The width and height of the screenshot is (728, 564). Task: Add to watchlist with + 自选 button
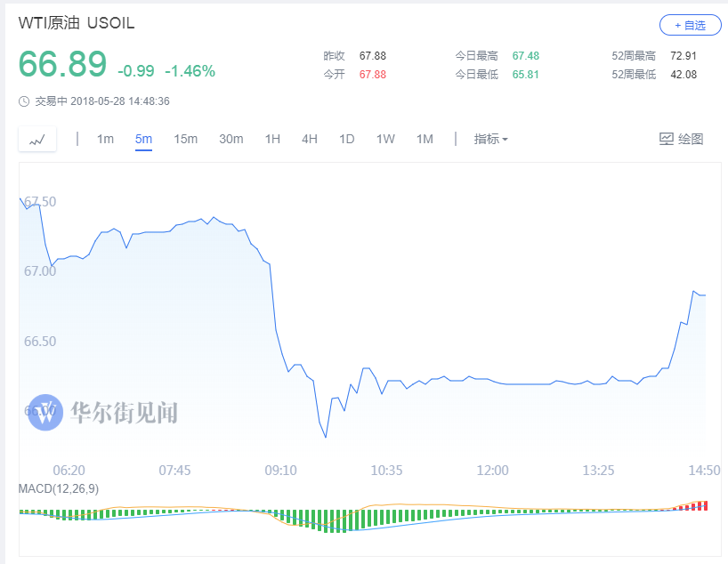690,25
